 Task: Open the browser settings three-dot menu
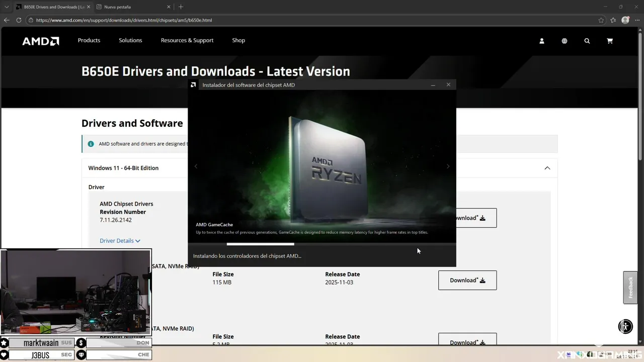(636, 20)
